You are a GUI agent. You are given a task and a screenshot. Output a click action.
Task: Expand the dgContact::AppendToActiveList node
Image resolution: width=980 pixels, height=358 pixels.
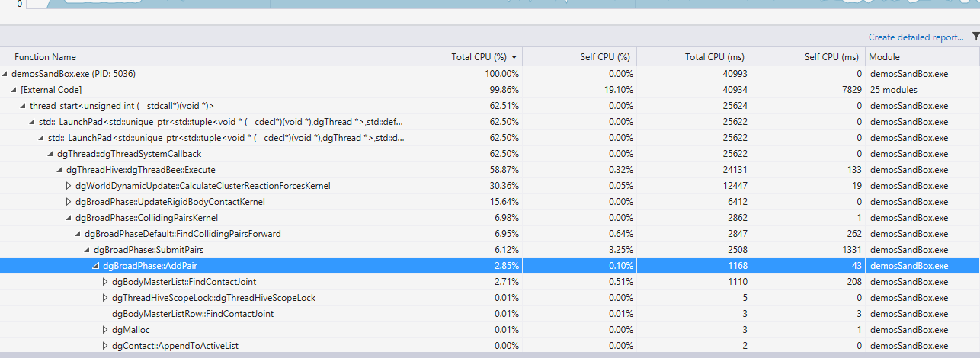coord(105,346)
